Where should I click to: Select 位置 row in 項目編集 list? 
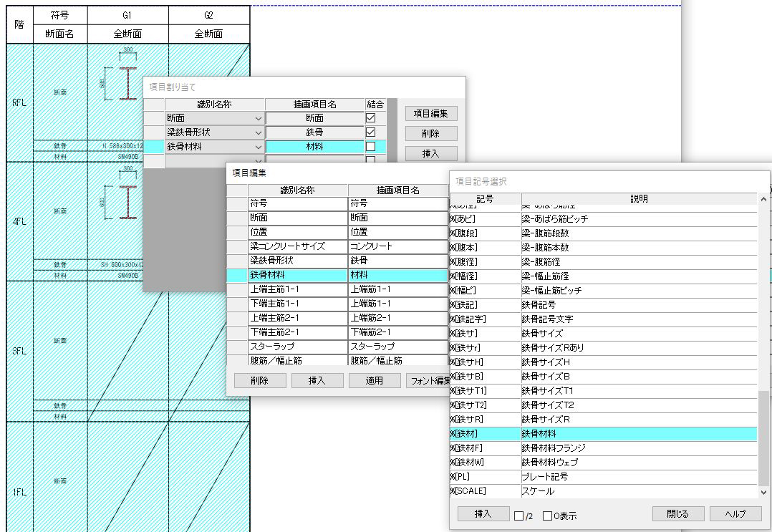coord(337,232)
